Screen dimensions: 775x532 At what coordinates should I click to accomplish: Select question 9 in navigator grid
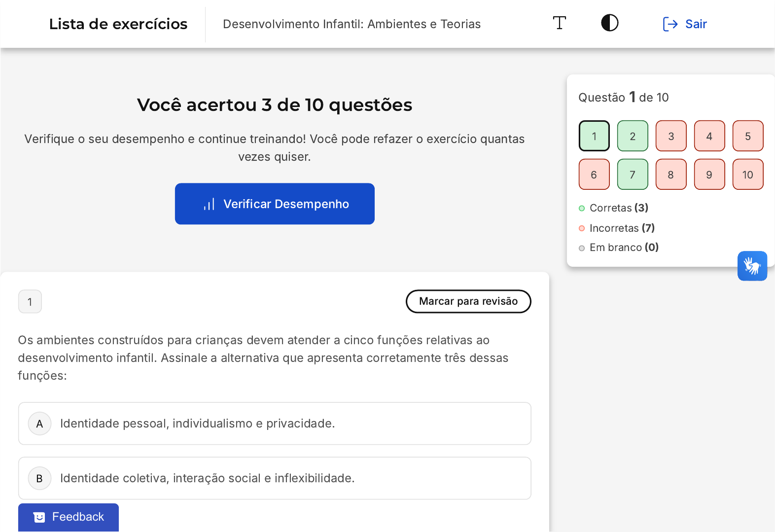click(709, 175)
